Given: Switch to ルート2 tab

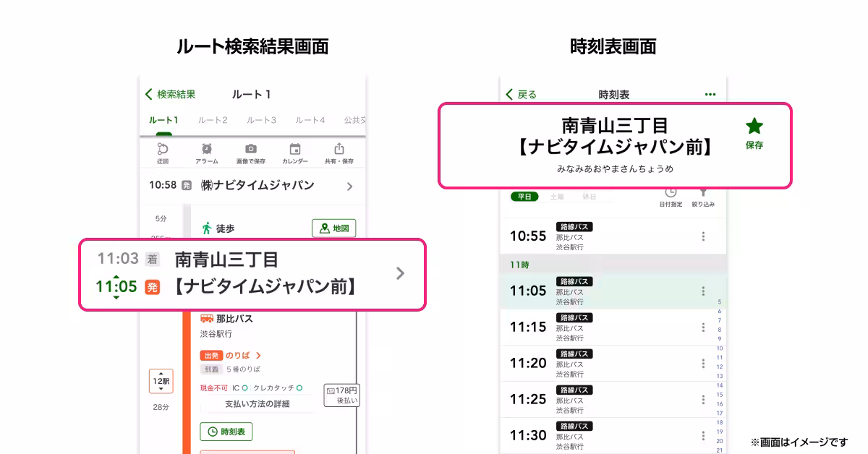Looking at the screenshot, I should [x=213, y=120].
